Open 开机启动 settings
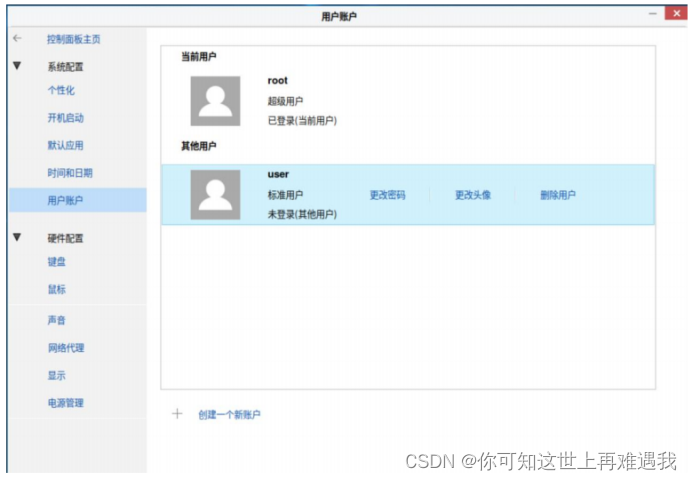692x480 pixels. click(x=66, y=118)
